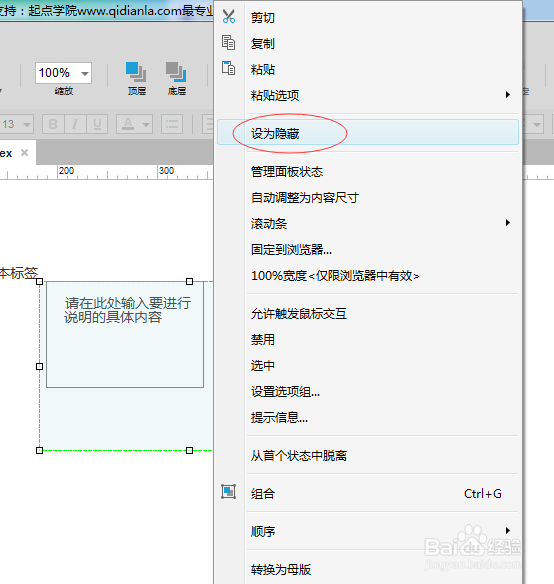
Task: Open 设置选项组... menu entry
Action: (368, 391)
